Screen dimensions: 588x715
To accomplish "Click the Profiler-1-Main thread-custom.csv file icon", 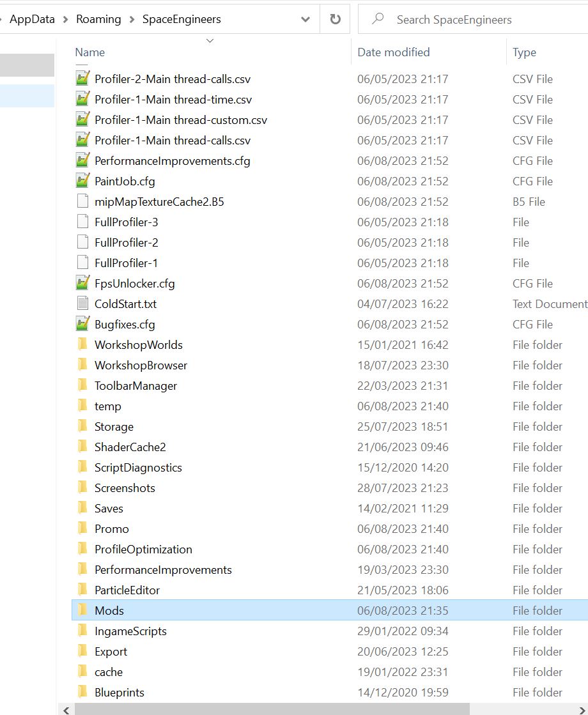I will 82,119.
